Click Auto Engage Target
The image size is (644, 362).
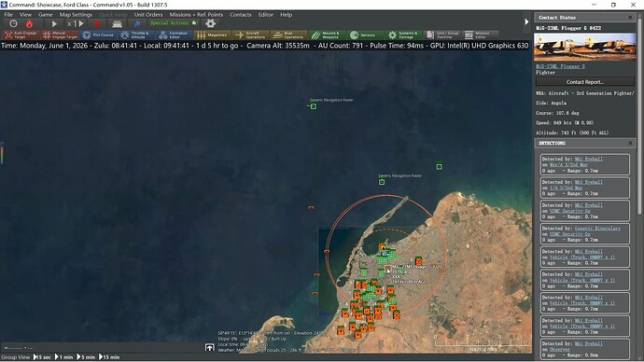click(x=21, y=35)
